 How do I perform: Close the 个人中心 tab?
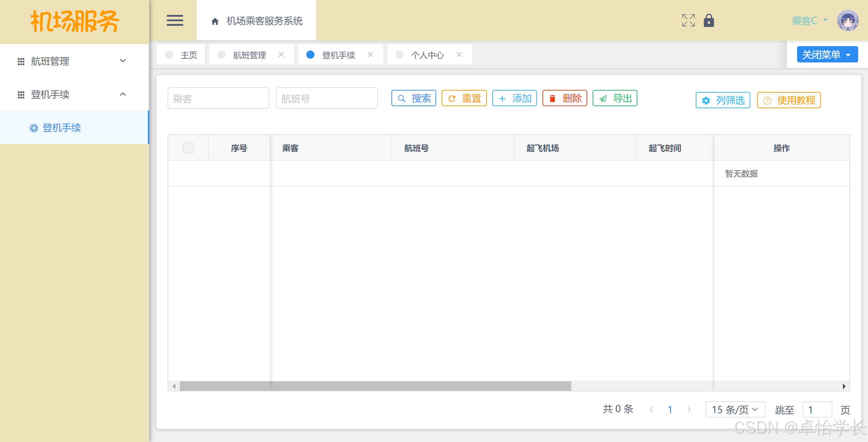[459, 55]
